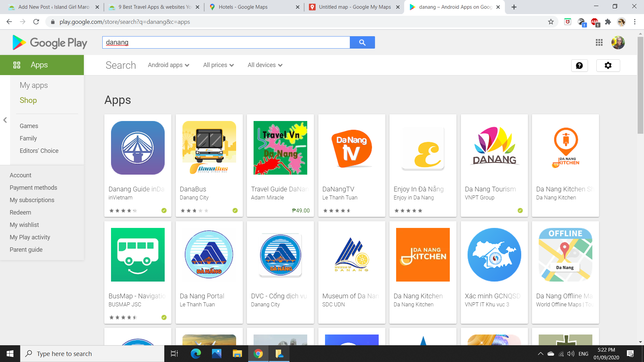
Task: Click the page vertical scrollbar thumb
Action: click(x=640, y=85)
